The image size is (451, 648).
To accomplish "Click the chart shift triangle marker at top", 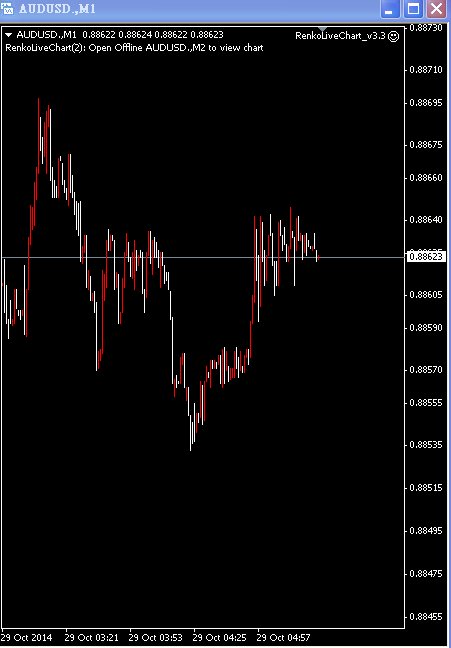I will point(323,29).
